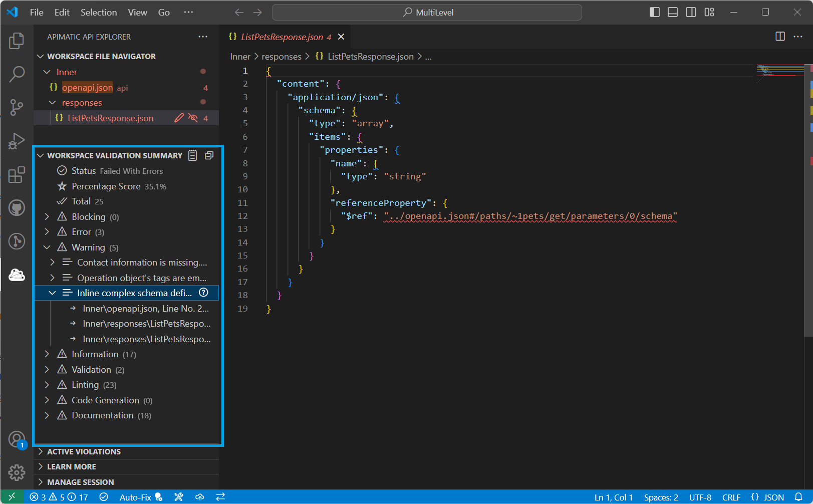
Task: Open the APIMatic cloud icon in activity bar
Action: tap(17, 275)
